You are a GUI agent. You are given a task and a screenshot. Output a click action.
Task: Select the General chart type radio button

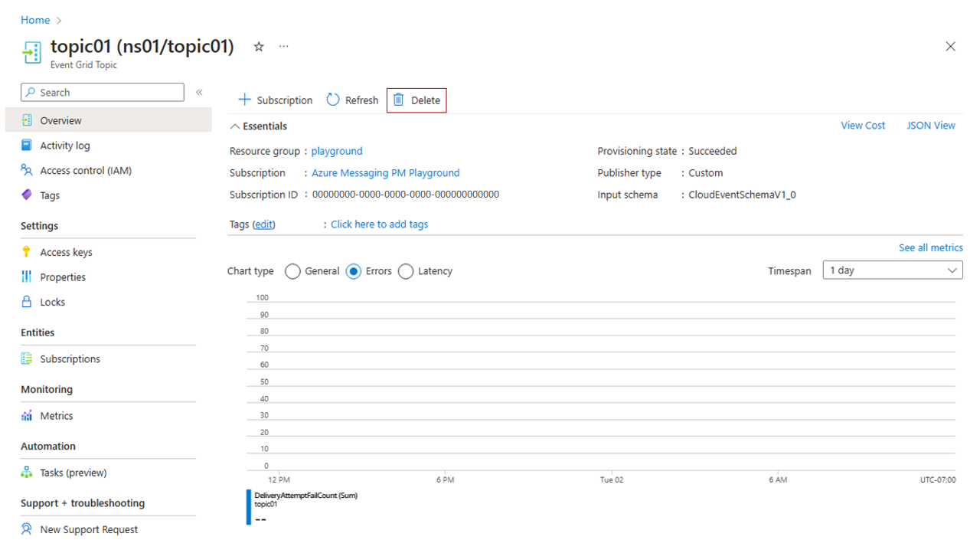click(292, 271)
